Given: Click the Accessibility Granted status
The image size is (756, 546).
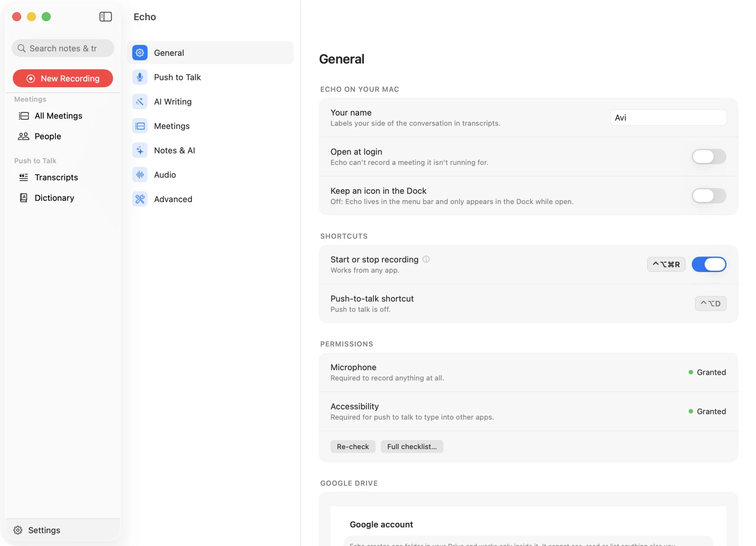Looking at the screenshot, I should [707, 411].
